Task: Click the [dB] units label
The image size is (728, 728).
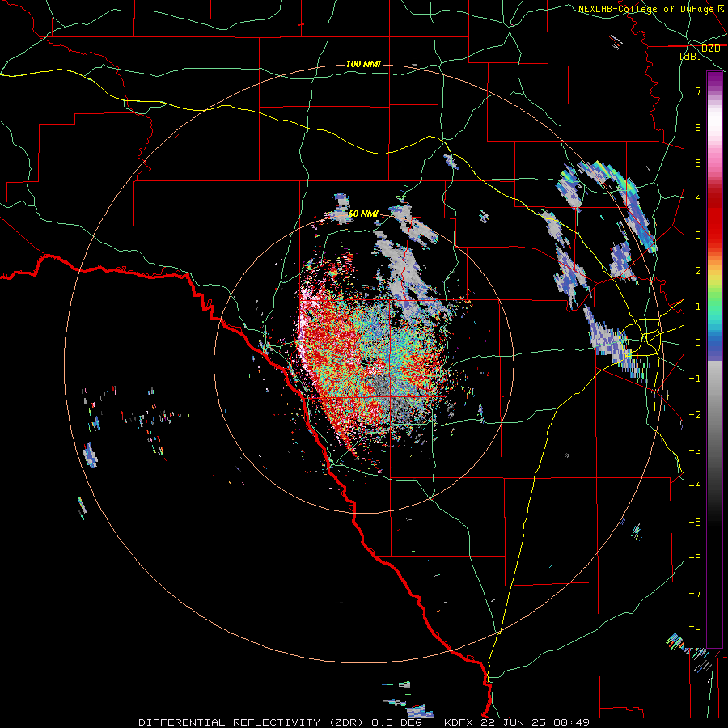Action: point(691,56)
